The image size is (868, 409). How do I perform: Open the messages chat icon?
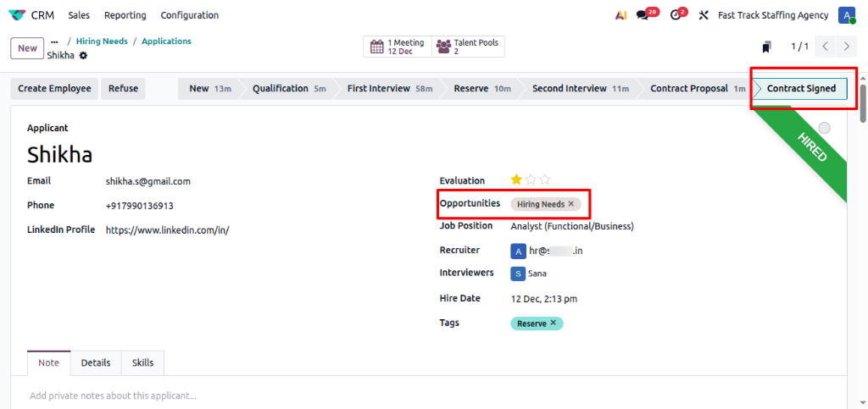point(643,15)
